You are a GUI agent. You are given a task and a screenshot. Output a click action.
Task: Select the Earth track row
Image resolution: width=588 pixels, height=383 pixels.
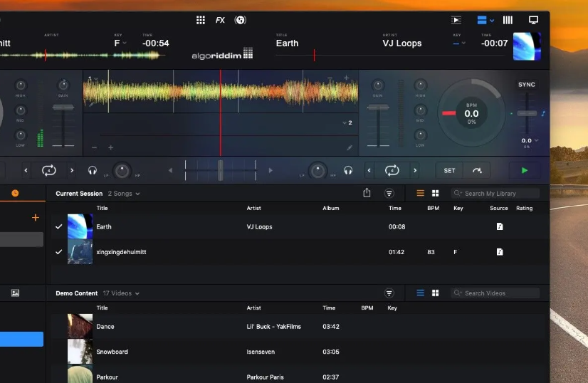point(298,226)
